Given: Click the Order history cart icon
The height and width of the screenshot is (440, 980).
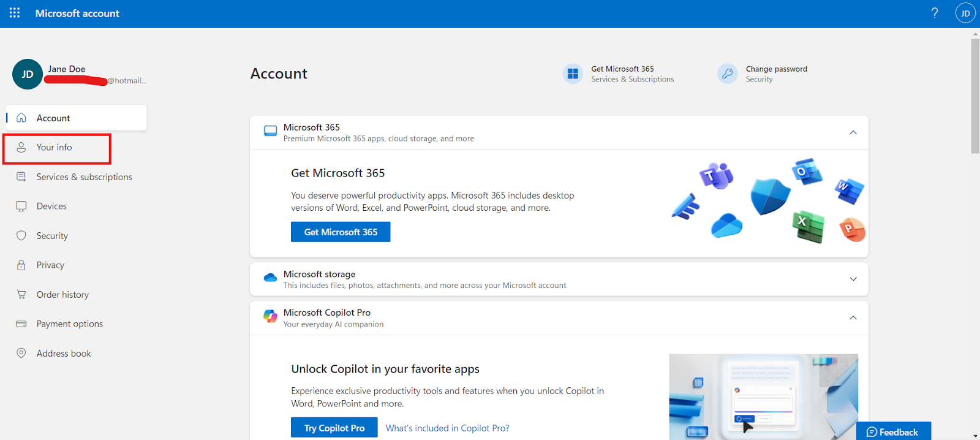Looking at the screenshot, I should [x=21, y=294].
